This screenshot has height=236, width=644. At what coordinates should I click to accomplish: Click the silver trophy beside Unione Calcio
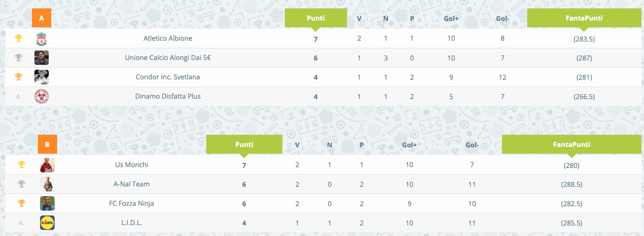pos(18,58)
